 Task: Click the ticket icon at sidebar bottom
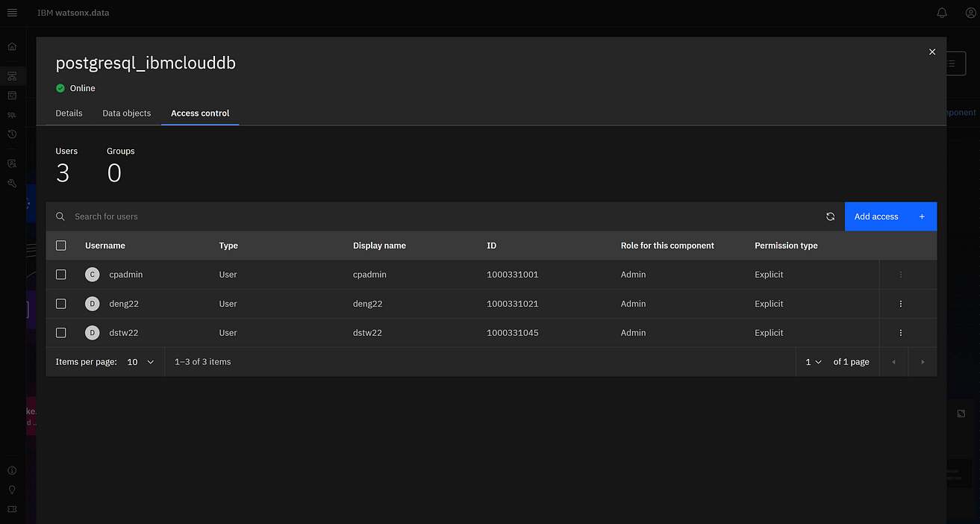pyautogui.click(x=12, y=509)
